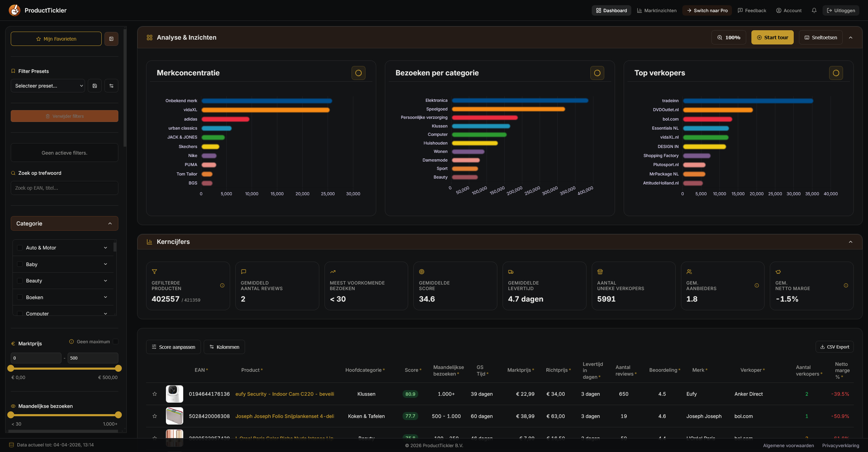Enable the Geen maximum checkbox

click(x=116, y=342)
